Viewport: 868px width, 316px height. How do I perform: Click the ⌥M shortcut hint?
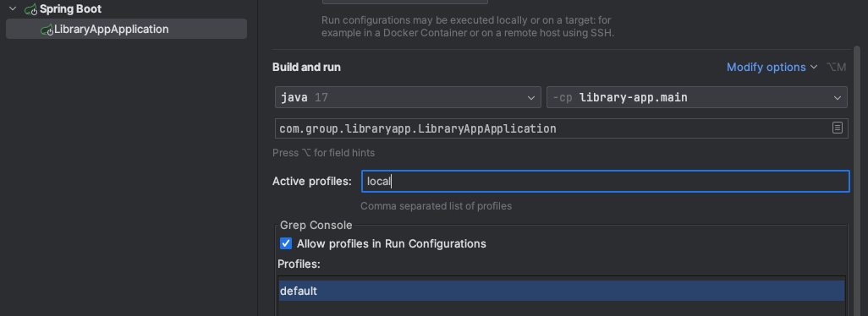(836, 68)
